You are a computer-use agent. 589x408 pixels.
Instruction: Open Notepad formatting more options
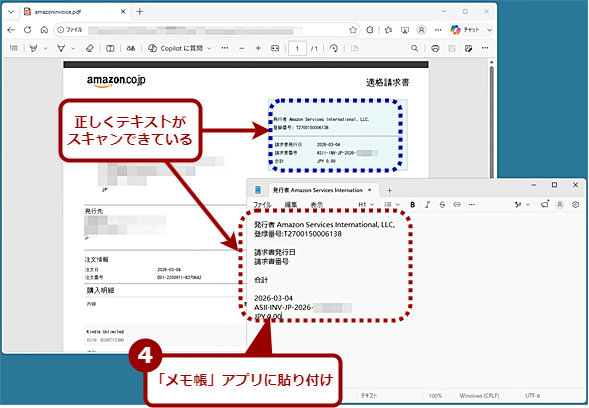[x=472, y=204]
